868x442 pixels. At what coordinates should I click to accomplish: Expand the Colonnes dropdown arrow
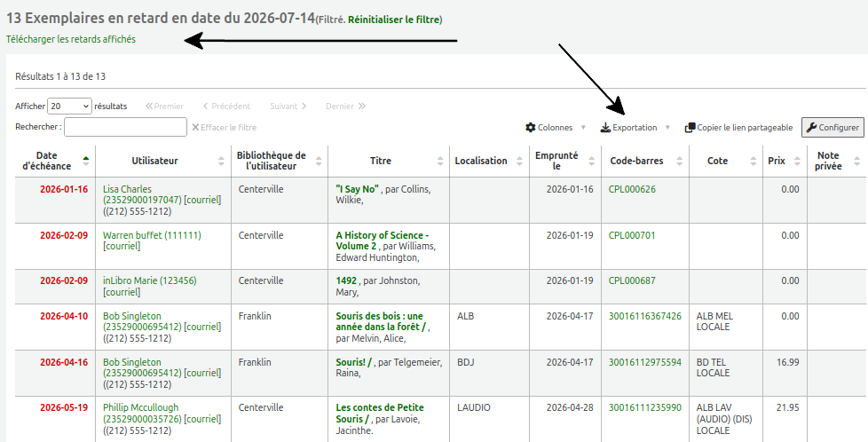(583, 128)
